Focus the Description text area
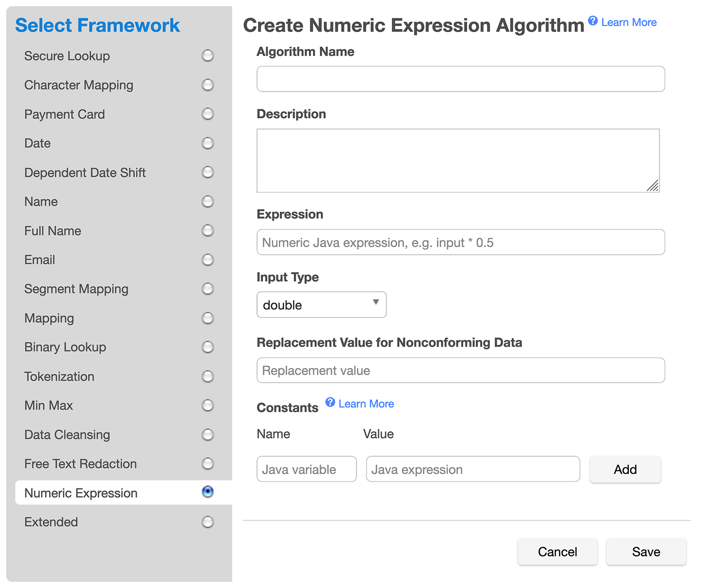This screenshot has height=588, width=706. [x=458, y=161]
